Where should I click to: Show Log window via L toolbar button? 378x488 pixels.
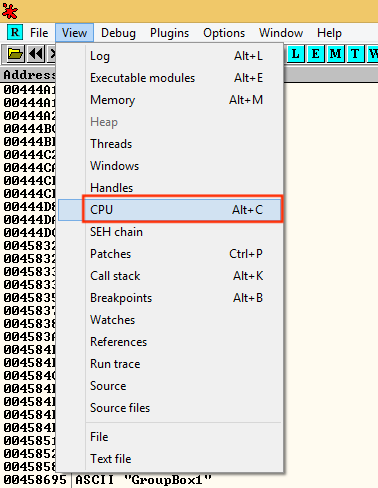296,54
